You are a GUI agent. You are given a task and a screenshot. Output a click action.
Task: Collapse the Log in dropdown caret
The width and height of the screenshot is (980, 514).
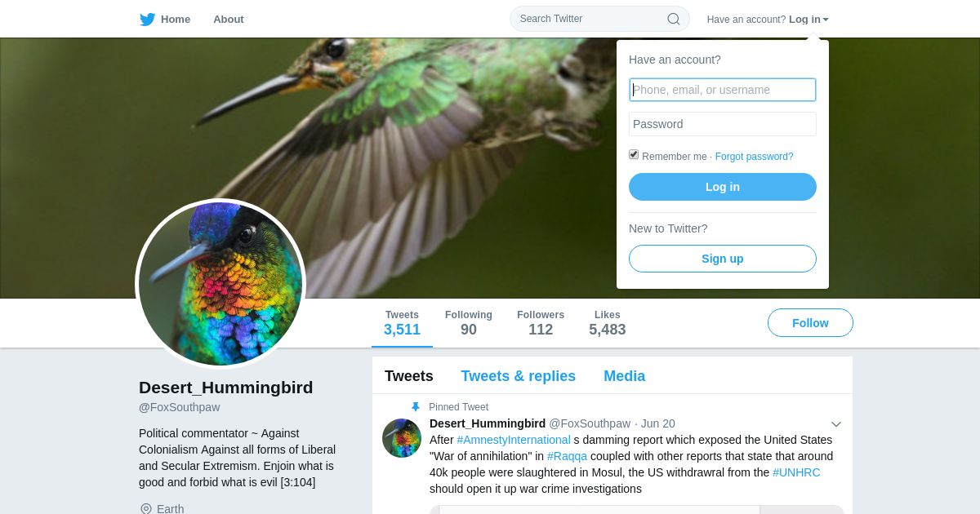(826, 20)
